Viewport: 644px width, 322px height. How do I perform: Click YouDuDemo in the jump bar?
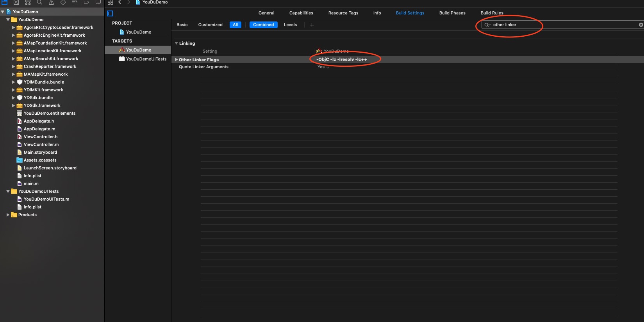[155, 2]
